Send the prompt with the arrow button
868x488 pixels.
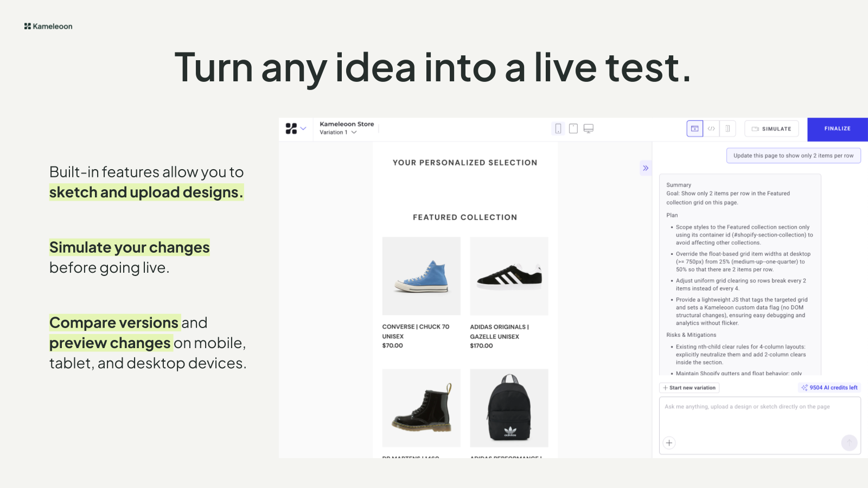849,443
